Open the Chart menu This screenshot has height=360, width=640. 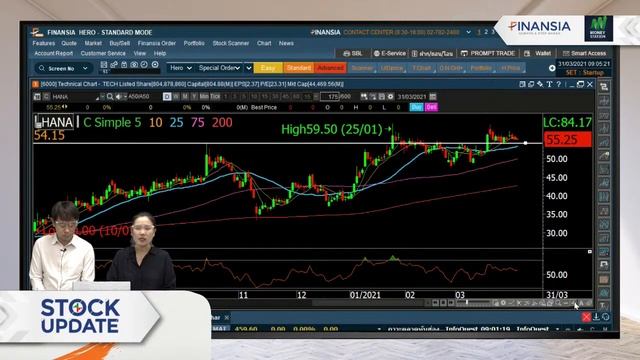(264, 43)
